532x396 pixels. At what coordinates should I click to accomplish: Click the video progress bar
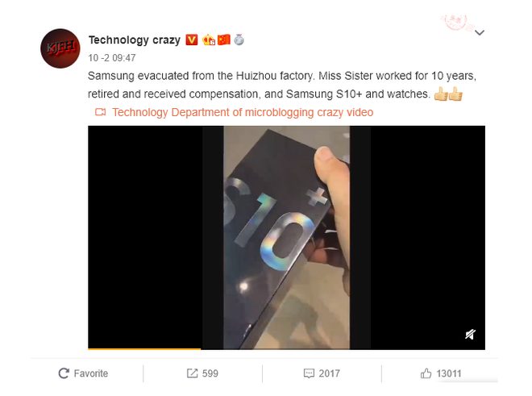pos(286,348)
